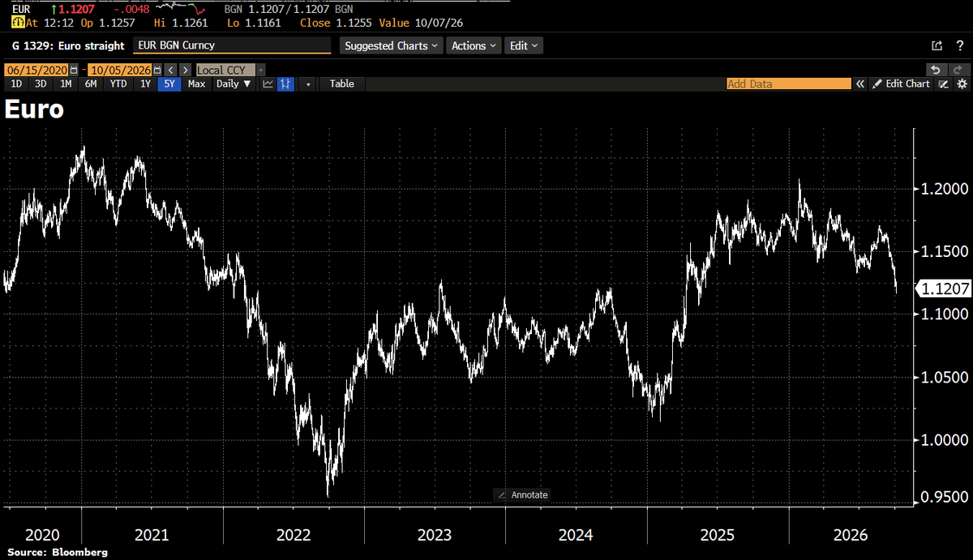Select the Max time range
Screen dimensions: 973x560
pyautogui.click(x=196, y=83)
